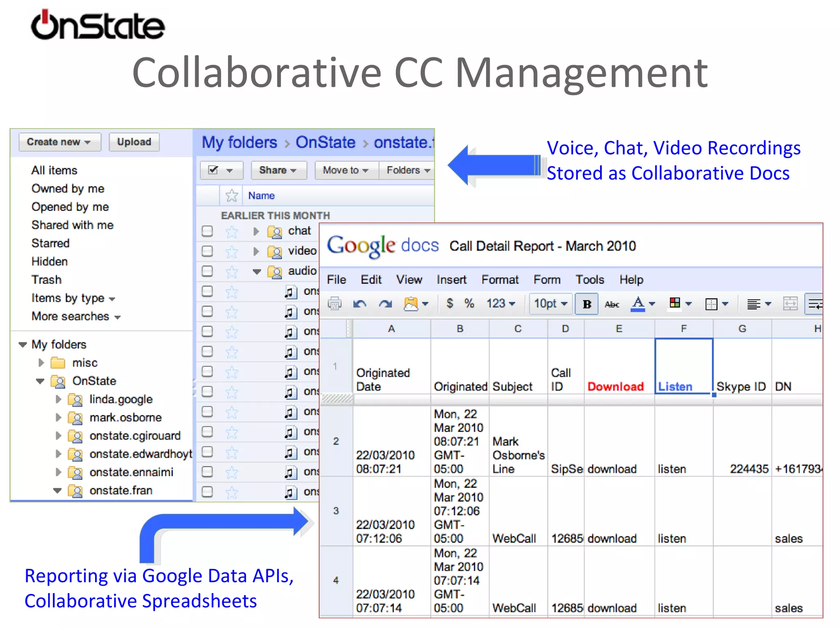The image size is (840, 630).
Task: Check the audio folder checkbox
Action: click(207, 271)
